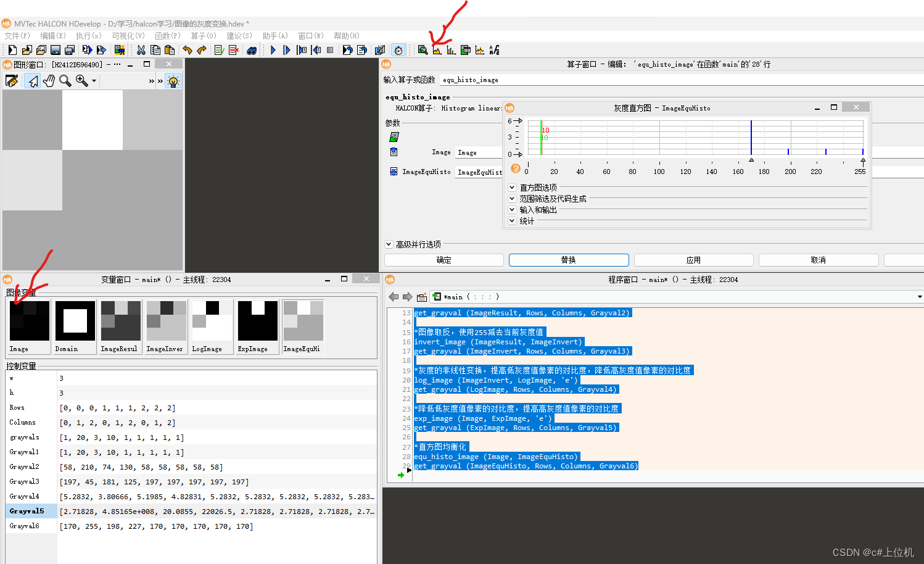
Task: Click the Read image toolbar icon
Action: point(119,50)
